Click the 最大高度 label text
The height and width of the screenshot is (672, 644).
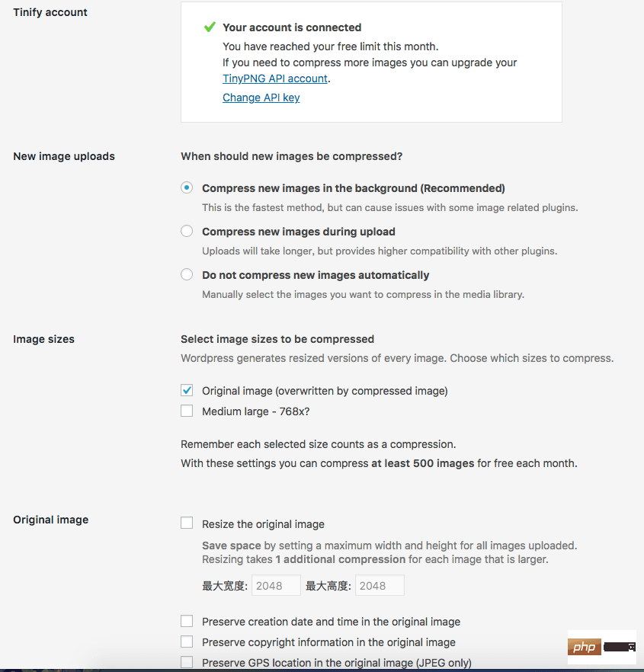click(x=328, y=586)
